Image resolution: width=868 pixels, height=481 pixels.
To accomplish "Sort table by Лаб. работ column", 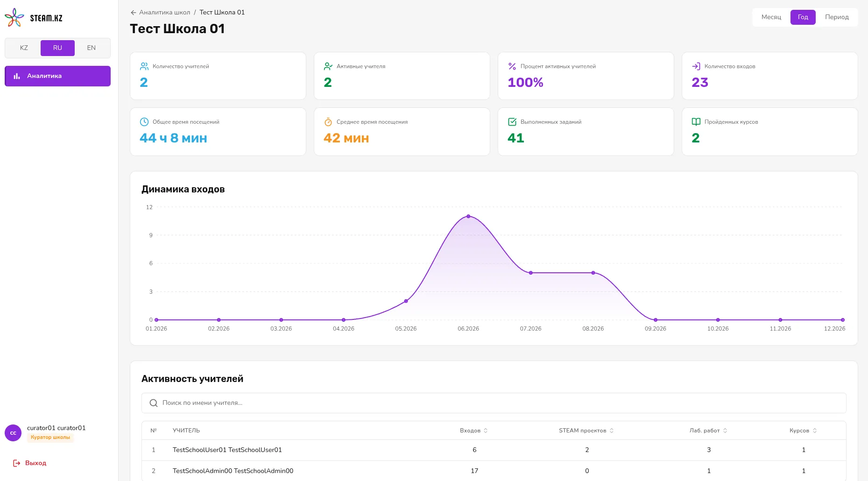I will click(x=708, y=431).
